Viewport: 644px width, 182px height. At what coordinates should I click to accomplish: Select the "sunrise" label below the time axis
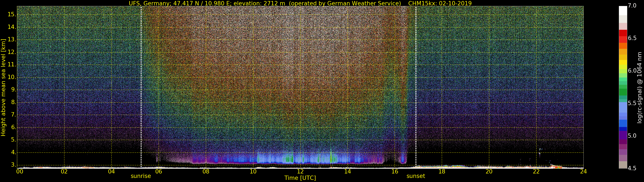coord(141,176)
